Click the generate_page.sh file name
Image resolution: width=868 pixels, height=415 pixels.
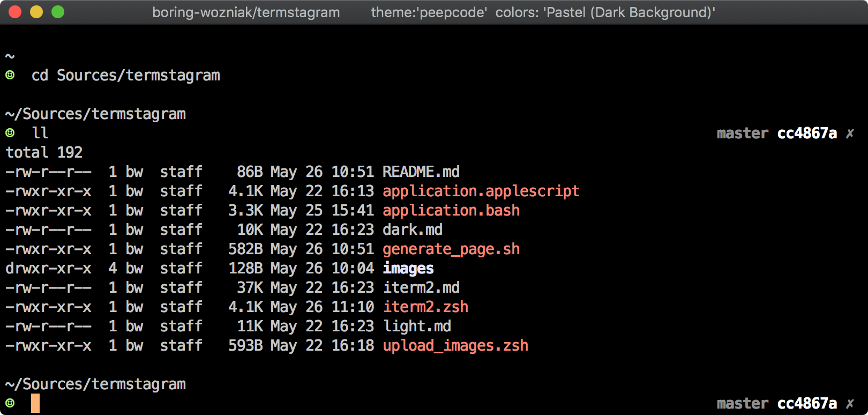coord(451,249)
